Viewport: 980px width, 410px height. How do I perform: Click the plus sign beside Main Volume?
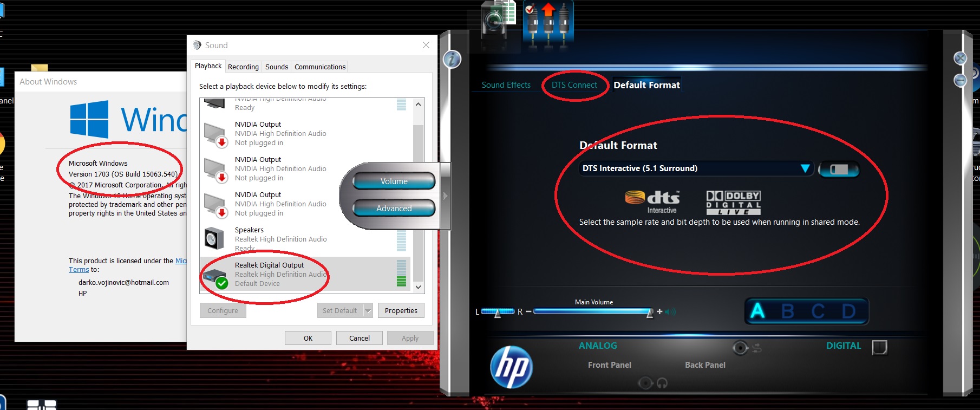[x=659, y=311]
